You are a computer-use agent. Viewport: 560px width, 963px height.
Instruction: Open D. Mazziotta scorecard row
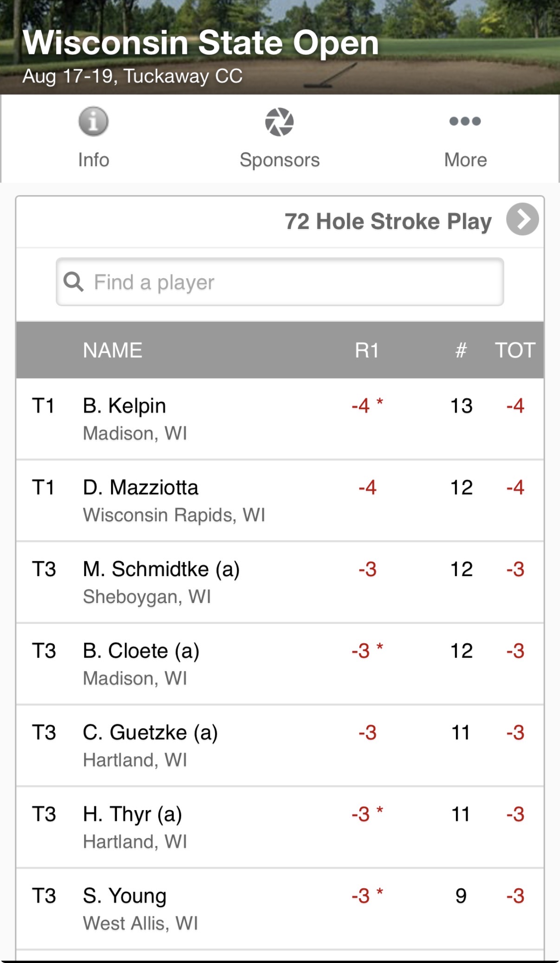(280, 501)
